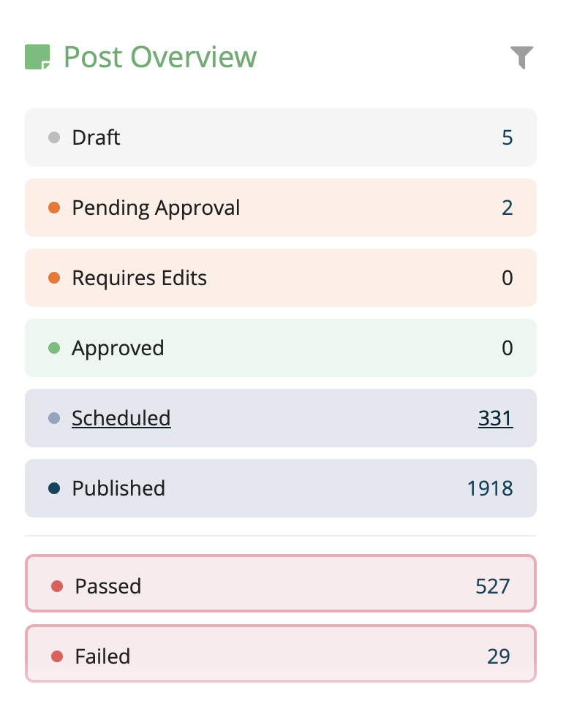566x728 pixels.
Task: Click the filter funnel icon
Action: click(x=521, y=57)
